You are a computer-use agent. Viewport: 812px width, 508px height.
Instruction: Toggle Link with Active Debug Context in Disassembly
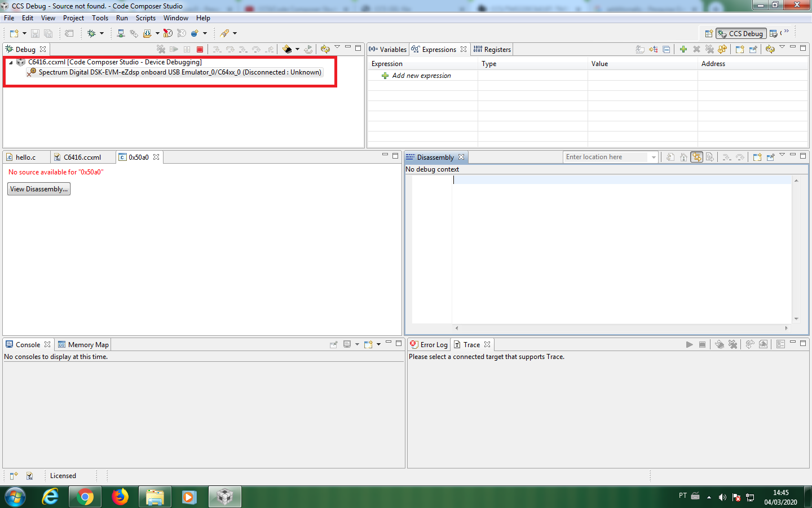tap(697, 157)
